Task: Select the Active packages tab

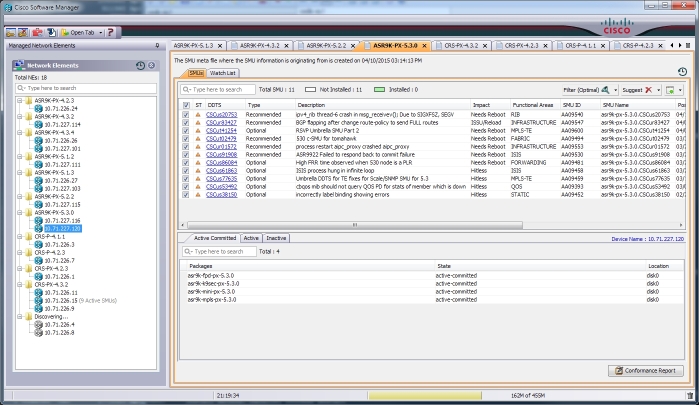Action: point(251,238)
